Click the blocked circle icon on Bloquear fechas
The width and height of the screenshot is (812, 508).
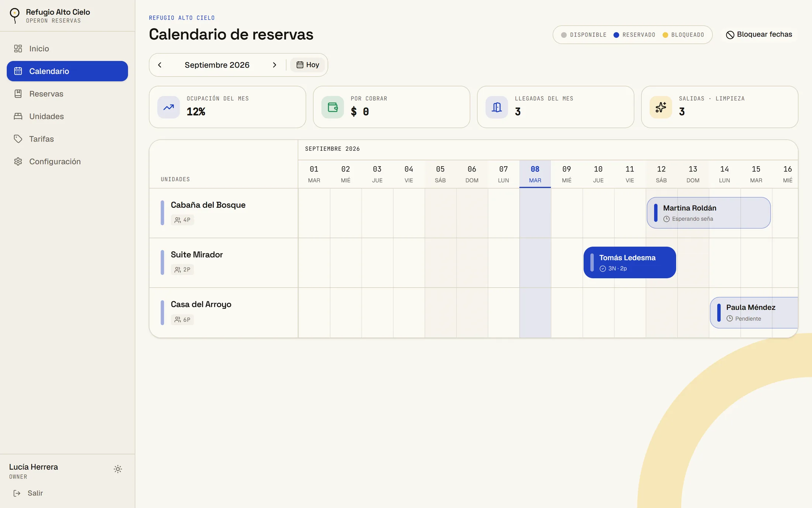pos(730,35)
